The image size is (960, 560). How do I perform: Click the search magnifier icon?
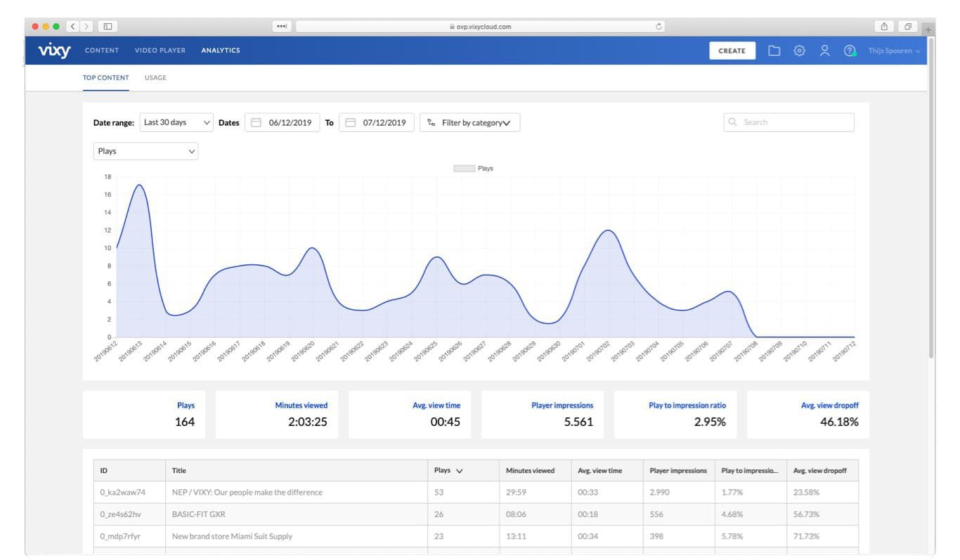point(732,122)
